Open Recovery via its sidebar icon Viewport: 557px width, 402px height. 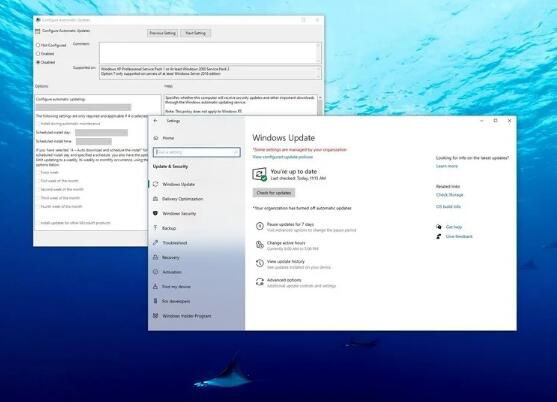coord(156,257)
